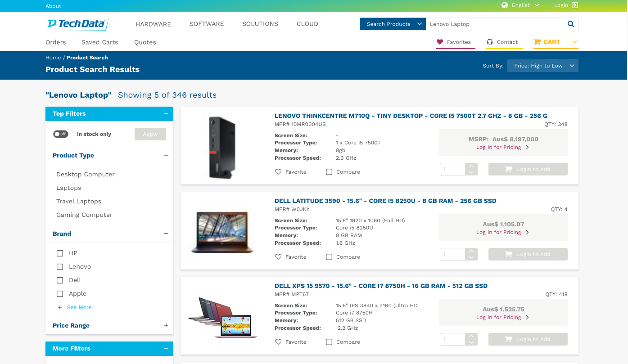Open the SOLUTIONS menu
The image size is (628, 364).
(260, 24)
